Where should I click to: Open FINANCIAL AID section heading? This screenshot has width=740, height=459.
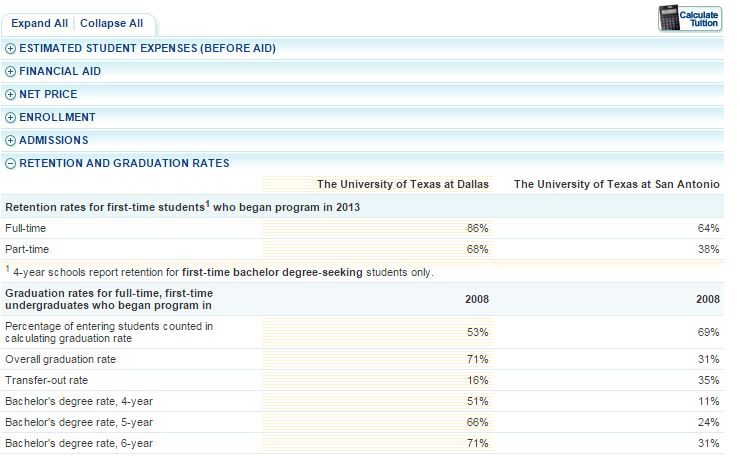point(60,72)
